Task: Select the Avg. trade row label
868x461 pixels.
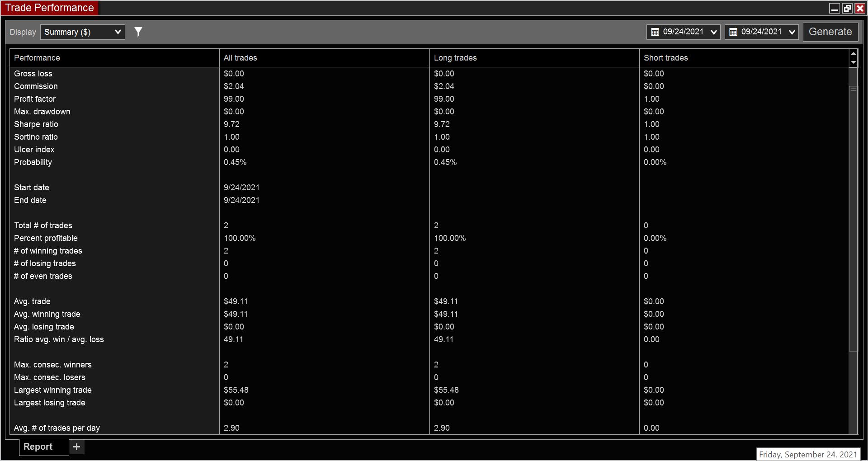Action: pos(32,301)
